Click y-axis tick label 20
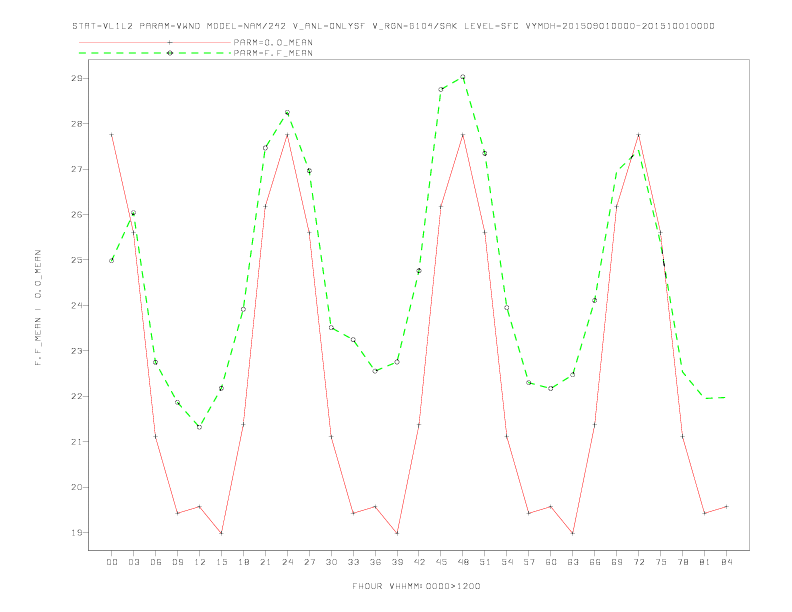Viewport: 792px width, 612px height. point(77,487)
